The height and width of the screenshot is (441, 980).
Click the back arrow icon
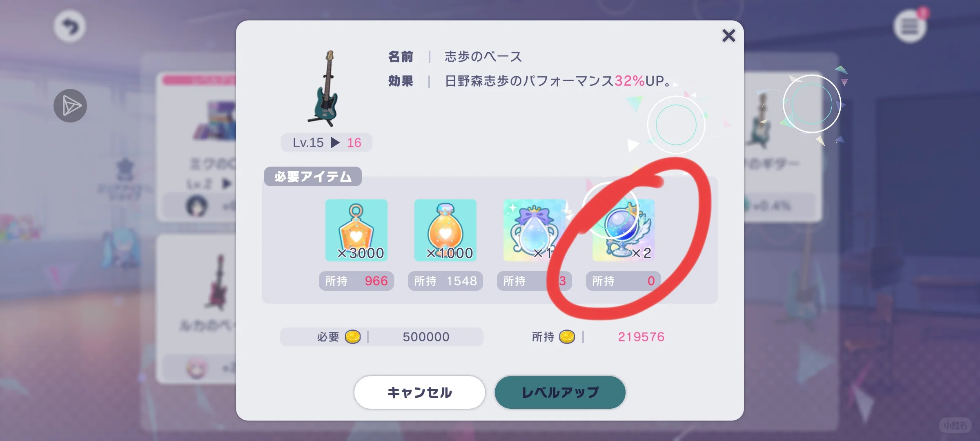click(70, 27)
